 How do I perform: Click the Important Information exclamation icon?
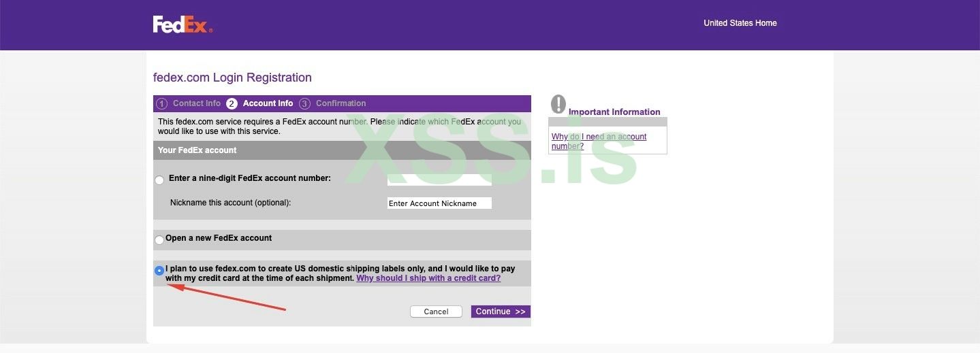coord(558,104)
